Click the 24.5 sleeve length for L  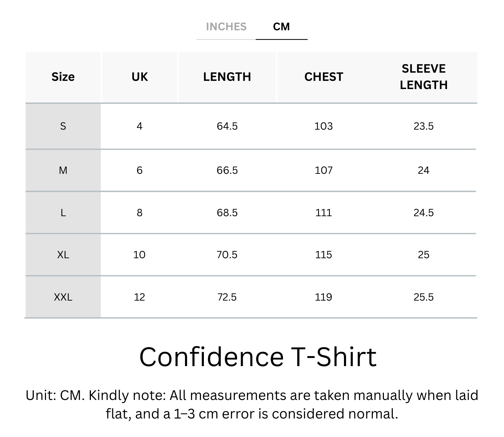click(423, 213)
